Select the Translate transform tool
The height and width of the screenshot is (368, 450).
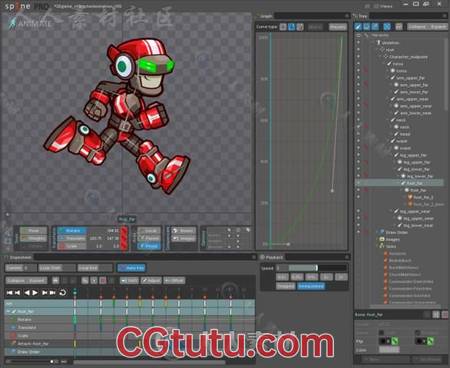point(72,238)
